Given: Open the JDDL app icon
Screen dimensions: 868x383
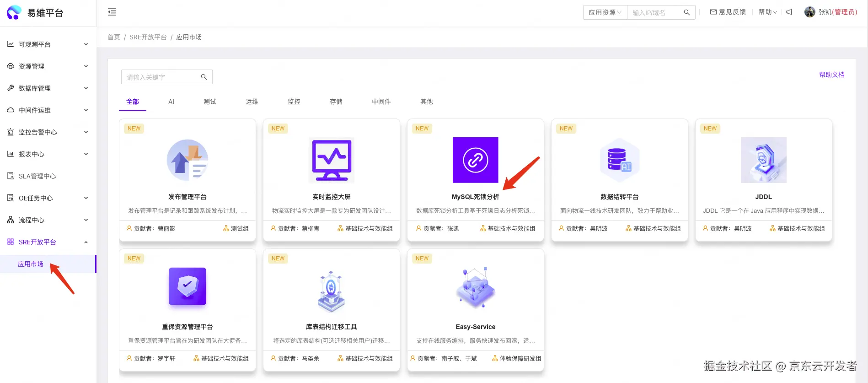Looking at the screenshot, I should 764,160.
